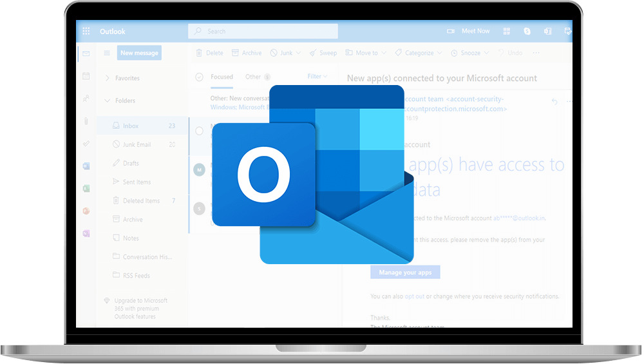Open the Deleted Items folder
Screen dimensions: 644x364
(x=142, y=201)
